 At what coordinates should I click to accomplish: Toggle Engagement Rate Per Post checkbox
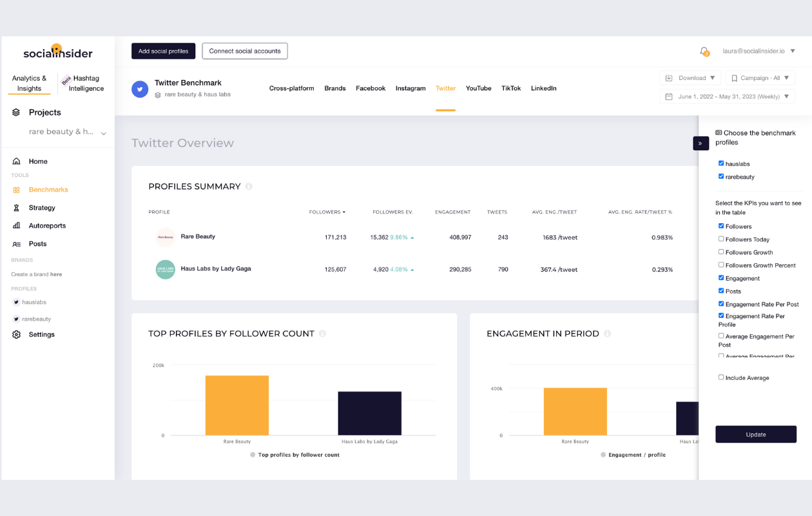tap(721, 303)
